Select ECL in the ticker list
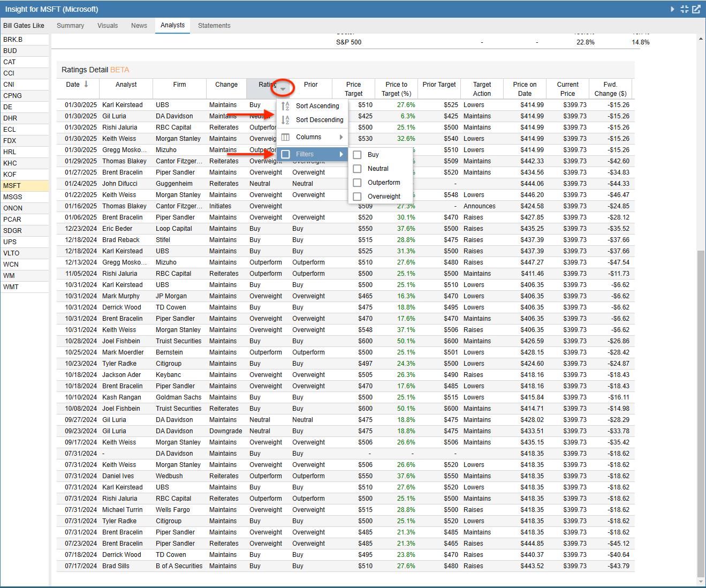706x588 pixels. [25, 130]
